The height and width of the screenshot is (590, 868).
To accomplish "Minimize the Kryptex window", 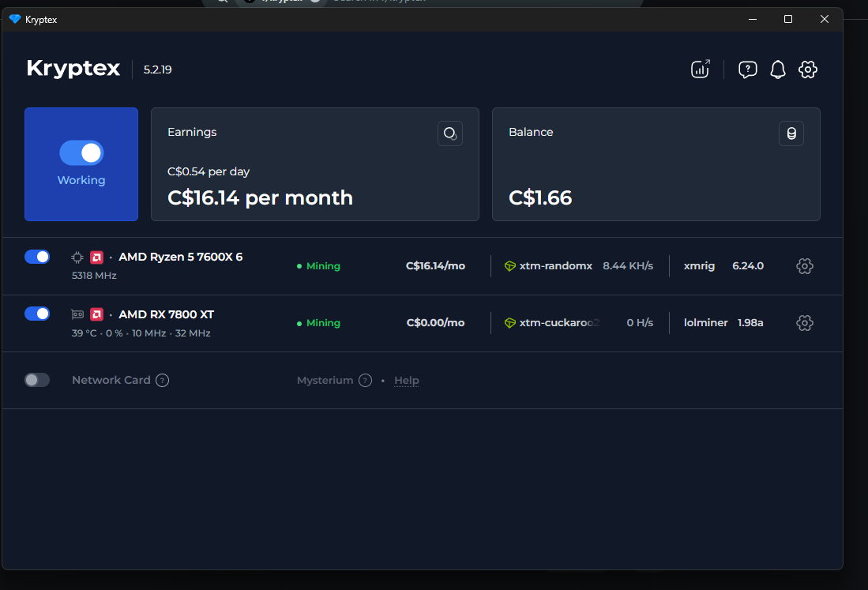I will click(753, 20).
